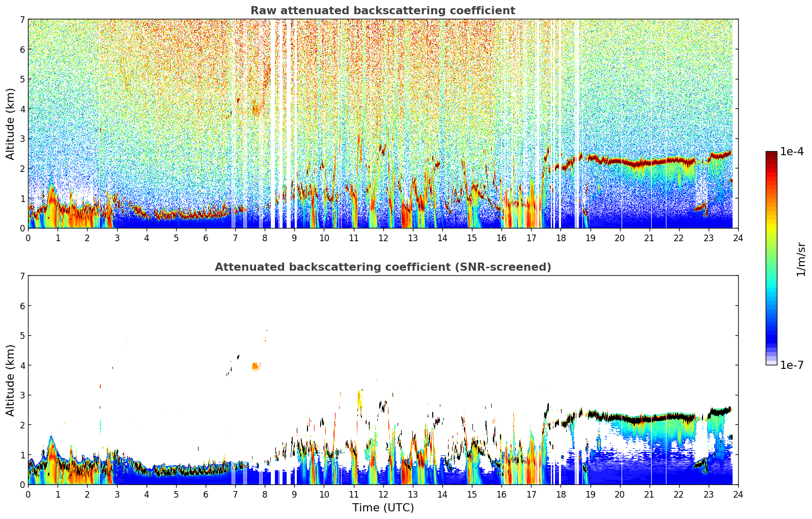Click the "12" time tick under the SNR-screened plot
Screen dimensions: 812x519
pyautogui.click(x=383, y=494)
